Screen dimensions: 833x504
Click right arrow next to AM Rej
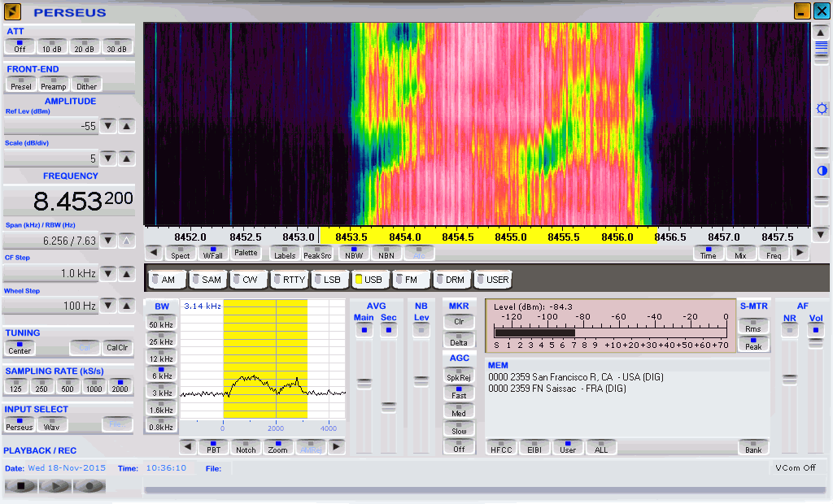click(x=336, y=447)
